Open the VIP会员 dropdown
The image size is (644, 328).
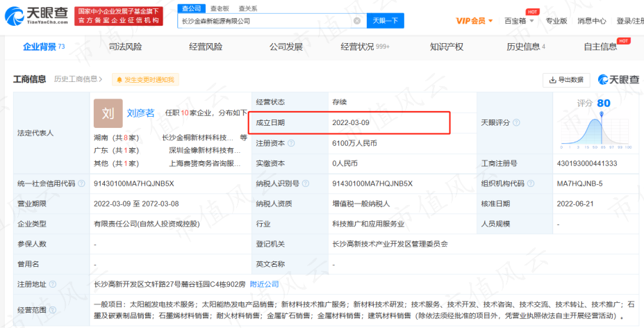(473, 21)
